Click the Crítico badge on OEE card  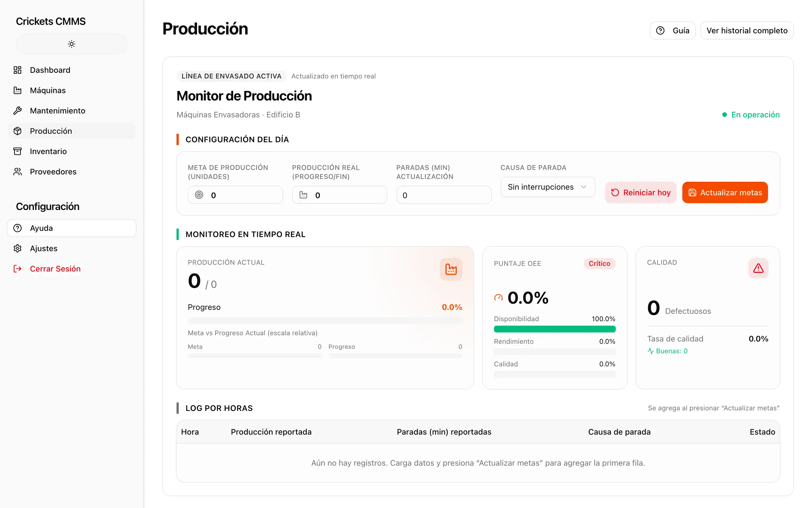[599, 263]
